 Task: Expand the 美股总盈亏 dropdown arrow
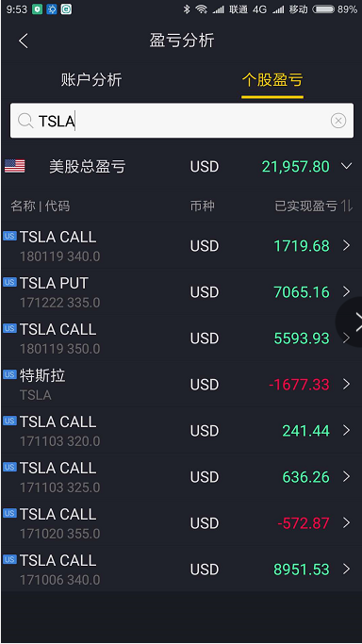347,166
